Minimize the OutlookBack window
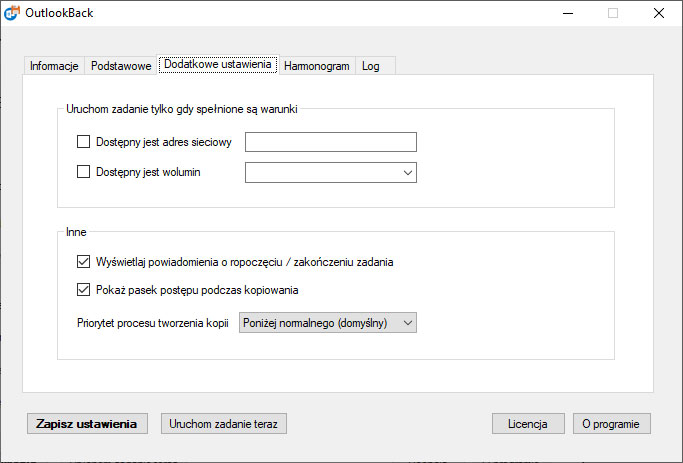Screen dimensions: 683x463 [x=568, y=13]
